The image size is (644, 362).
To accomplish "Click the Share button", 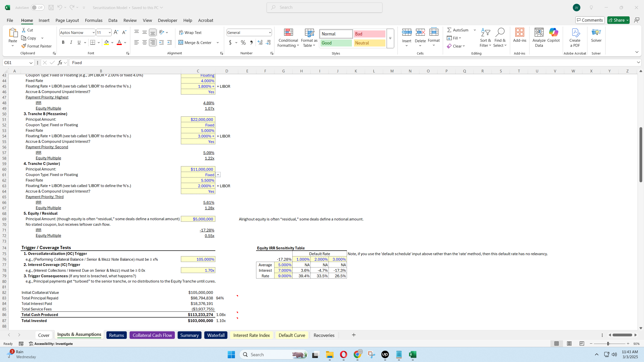I will click(x=618, y=20).
